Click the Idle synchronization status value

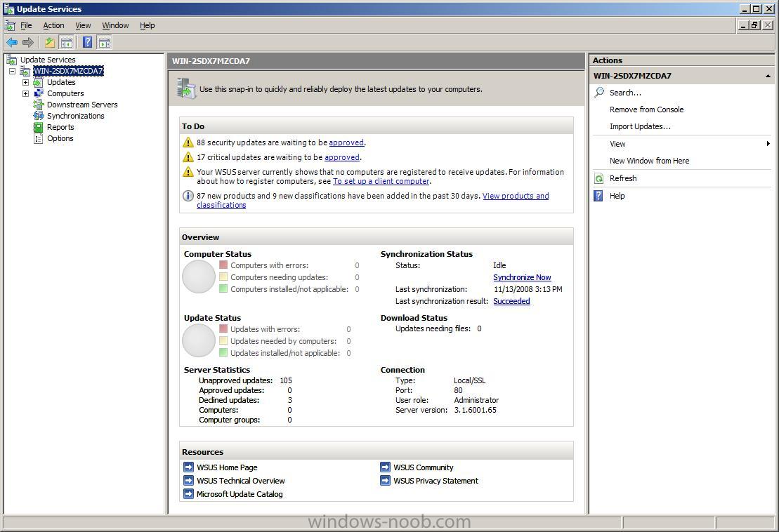[499, 265]
